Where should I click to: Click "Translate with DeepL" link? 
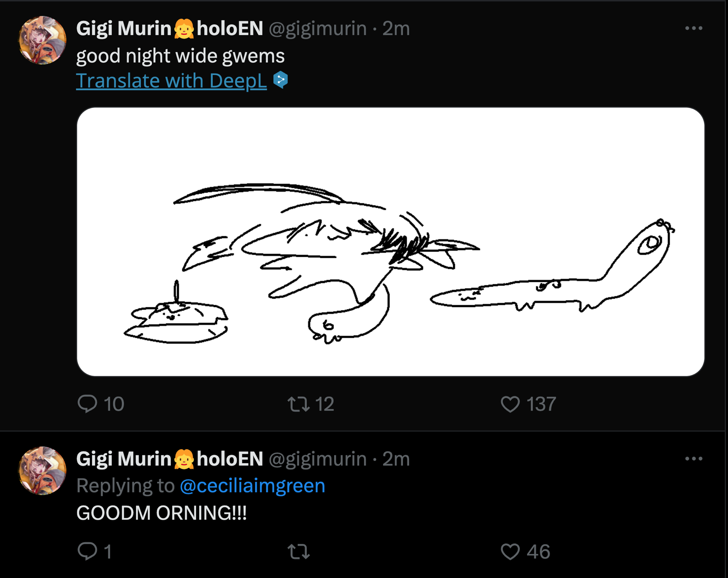[x=171, y=81]
